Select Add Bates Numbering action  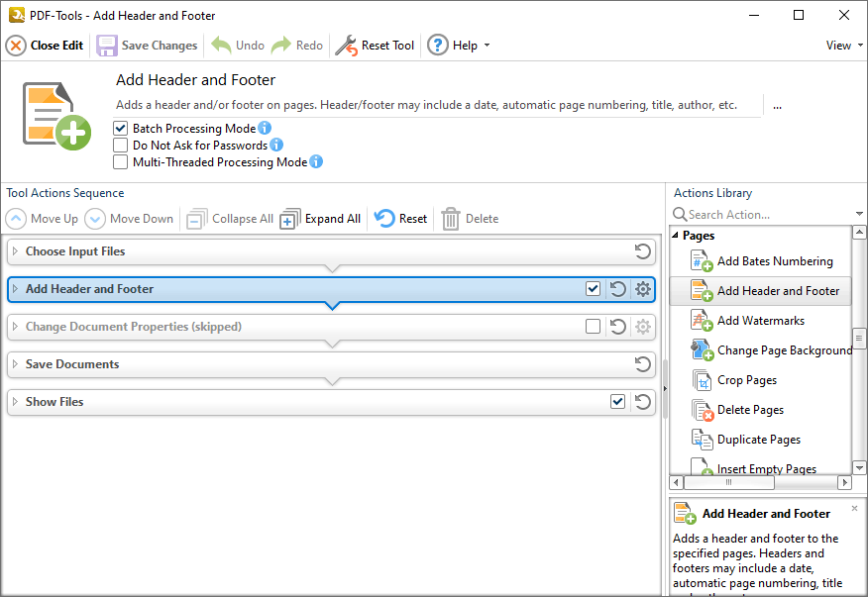click(761, 261)
